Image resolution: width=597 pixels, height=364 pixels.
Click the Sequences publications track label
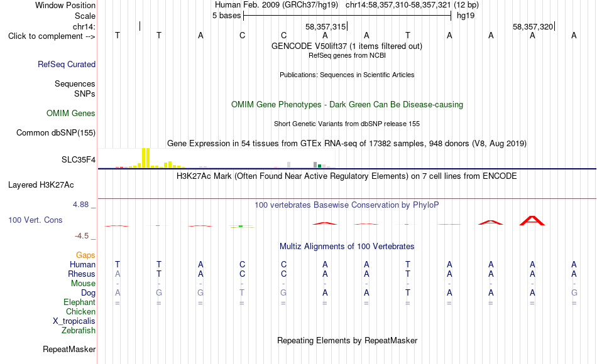tap(75, 83)
